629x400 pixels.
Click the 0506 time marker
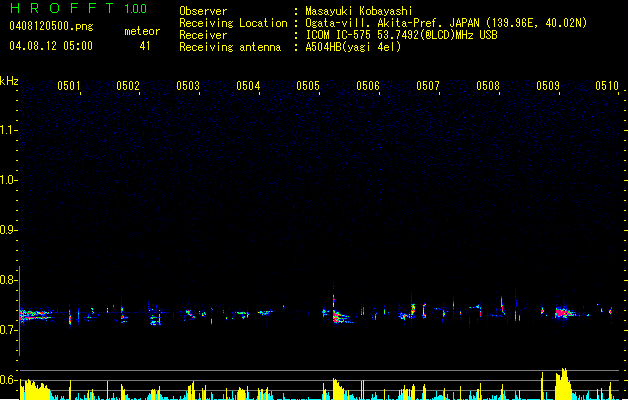click(x=368, y=86)
